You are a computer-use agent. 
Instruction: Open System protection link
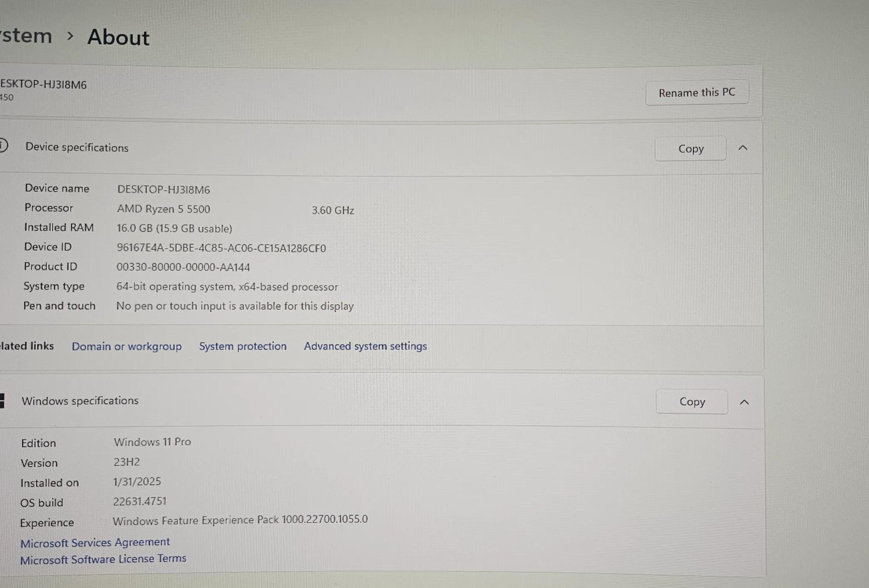pyautogui.click(x=243, y=346)
